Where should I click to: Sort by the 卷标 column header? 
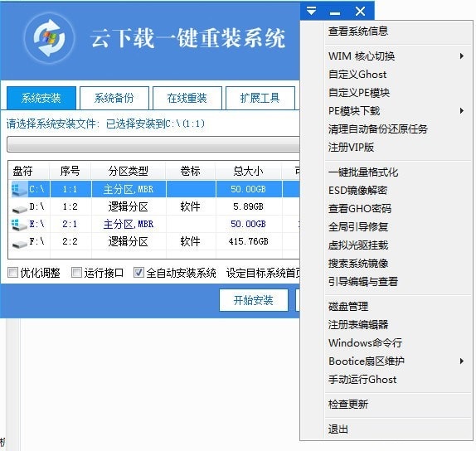pyautogui.click(x=191, y=171)
